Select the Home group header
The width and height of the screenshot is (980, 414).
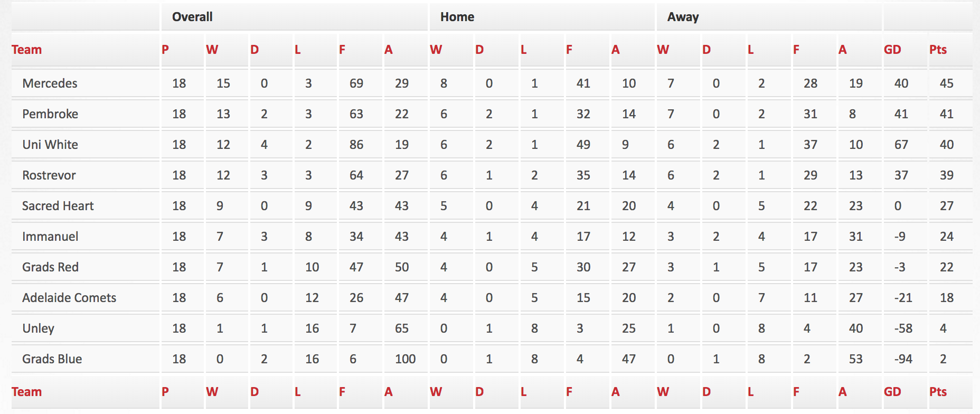[457, 17]
